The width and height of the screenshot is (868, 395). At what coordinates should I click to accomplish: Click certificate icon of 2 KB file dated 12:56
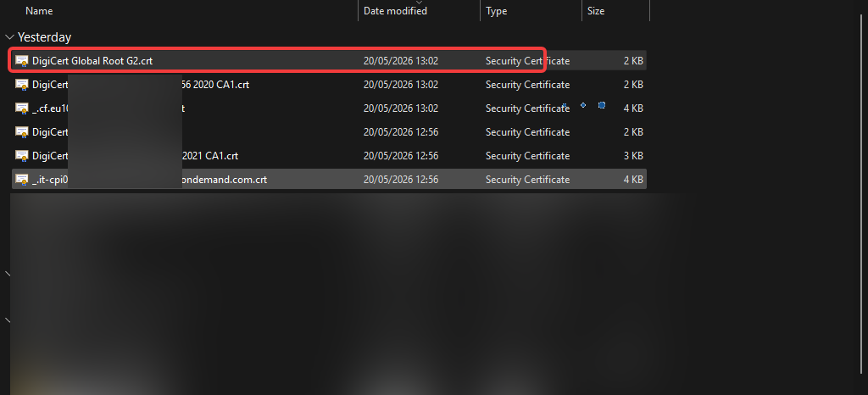coord(21,132)
